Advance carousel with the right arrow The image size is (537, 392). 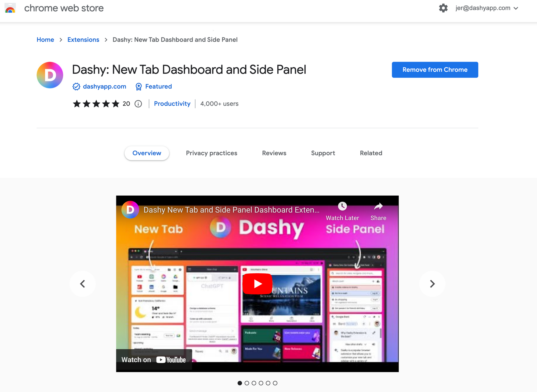[432, 283]
